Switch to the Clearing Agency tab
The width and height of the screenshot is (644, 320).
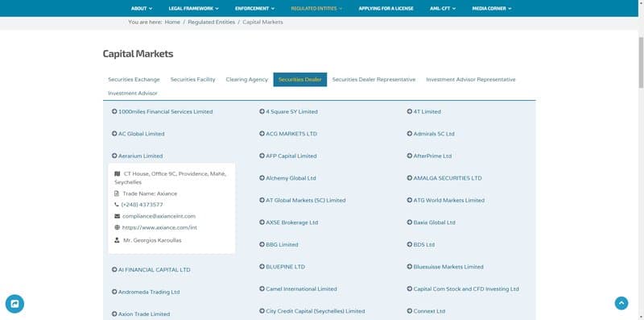(247, 79)
